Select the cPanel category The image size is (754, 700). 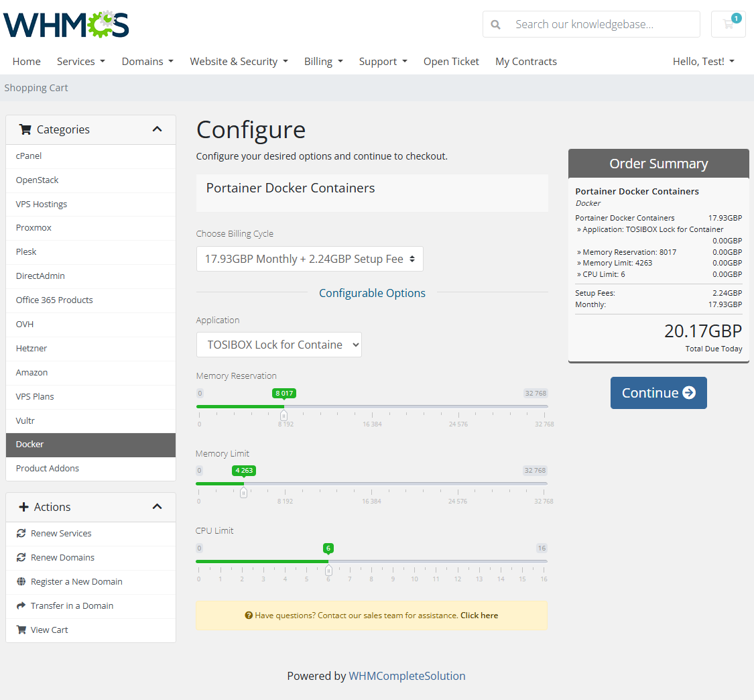[91, 156]
